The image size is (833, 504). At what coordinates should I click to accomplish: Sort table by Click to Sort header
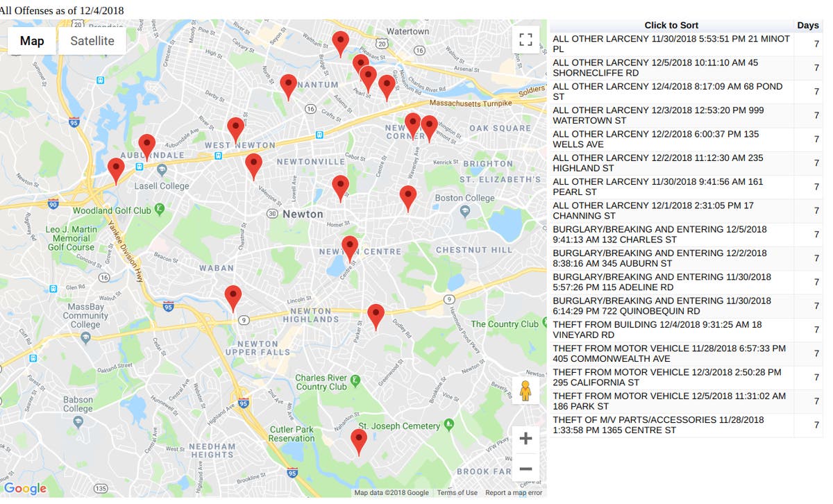pyautogui.click(x=671, y=26)
